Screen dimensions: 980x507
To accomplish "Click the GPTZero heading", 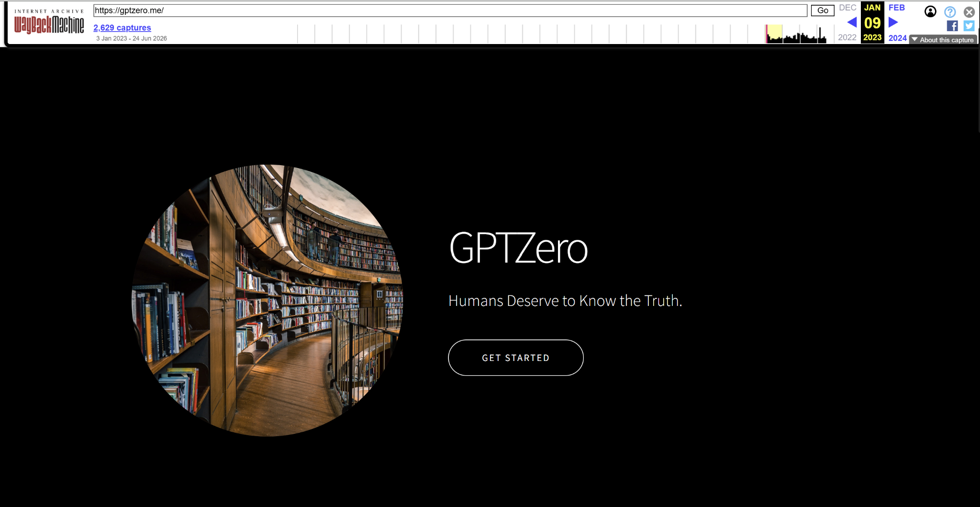I will (x=518, y=248).
